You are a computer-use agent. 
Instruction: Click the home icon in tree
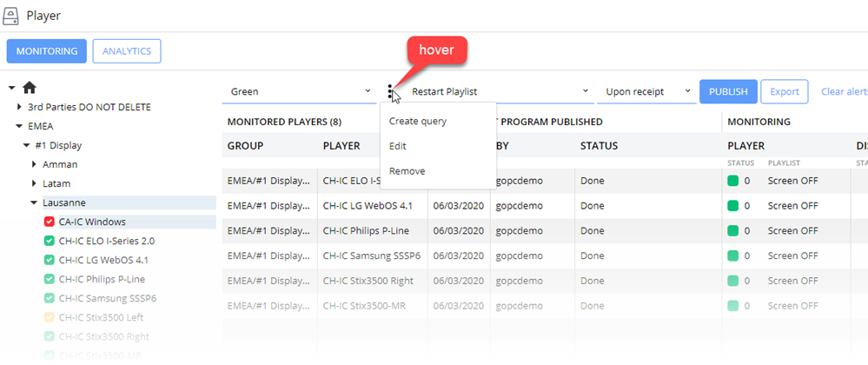(x=29, y=88)
